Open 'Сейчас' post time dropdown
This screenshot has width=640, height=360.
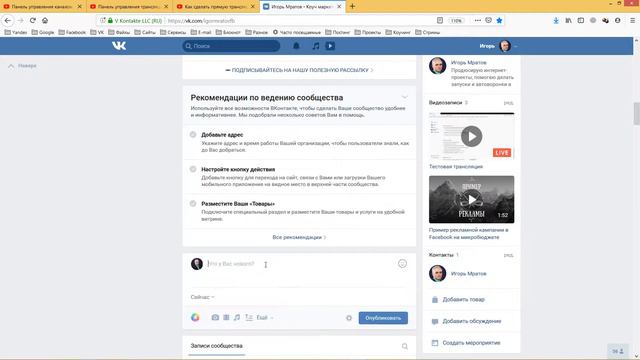[202, 297]
